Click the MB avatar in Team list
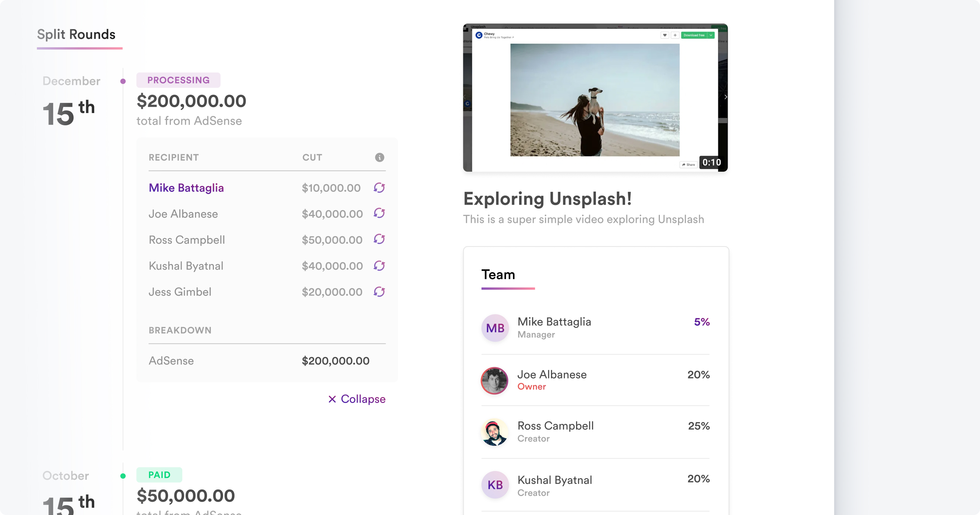Viewport: 980px width, 515px height. click(x=495, y=328)
